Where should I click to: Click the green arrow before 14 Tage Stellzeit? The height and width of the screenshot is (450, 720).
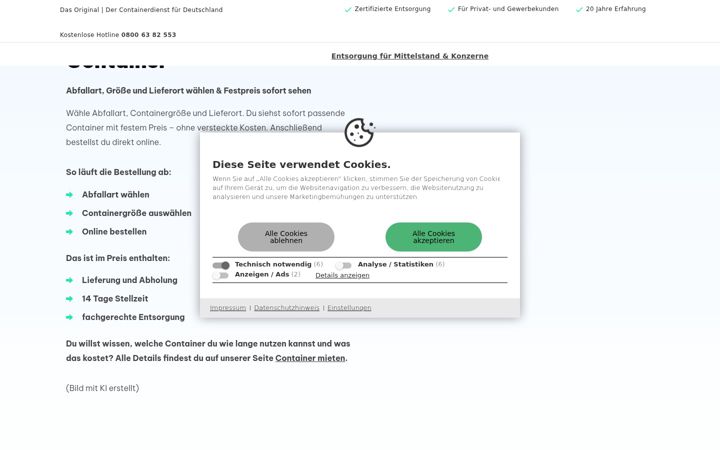pyautogui.click(x=69, y=298)
